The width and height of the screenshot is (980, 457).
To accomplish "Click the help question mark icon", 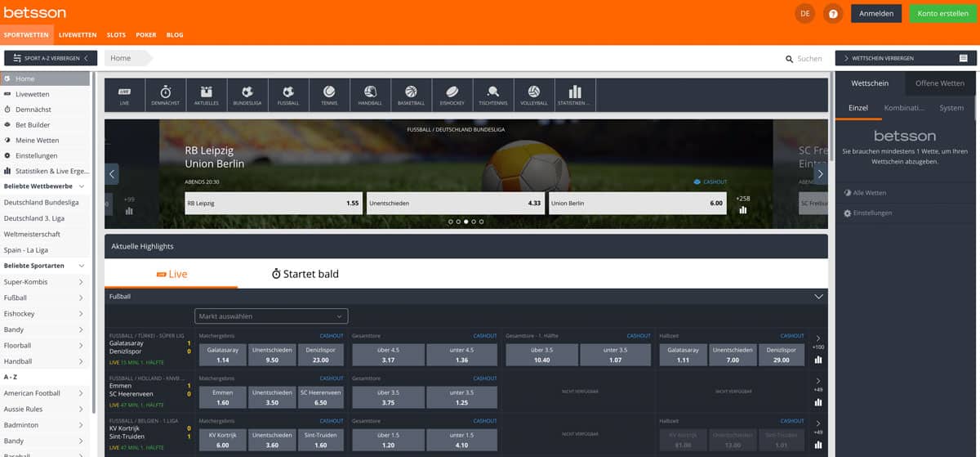I will pos(833,13).
